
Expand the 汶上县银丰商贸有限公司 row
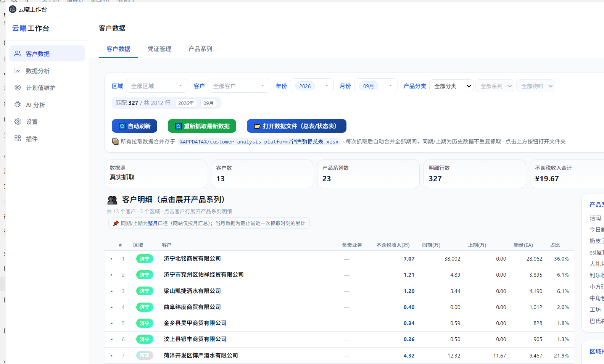[112, 339]
